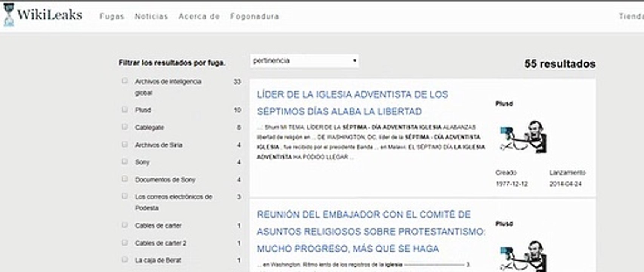Click the Documentos de Sony label
The width and height of the screenshot is (644, 272).
pos(165,179)
